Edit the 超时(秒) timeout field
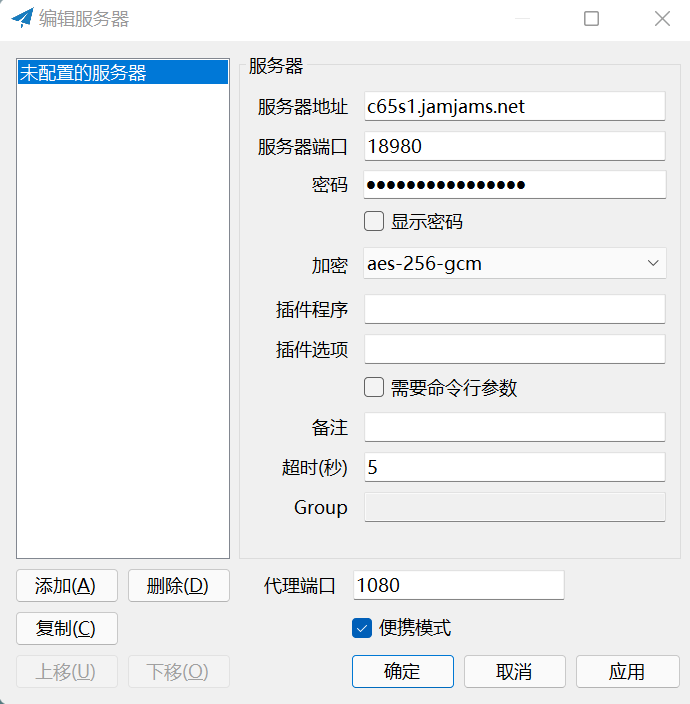 tap(514, 467)
